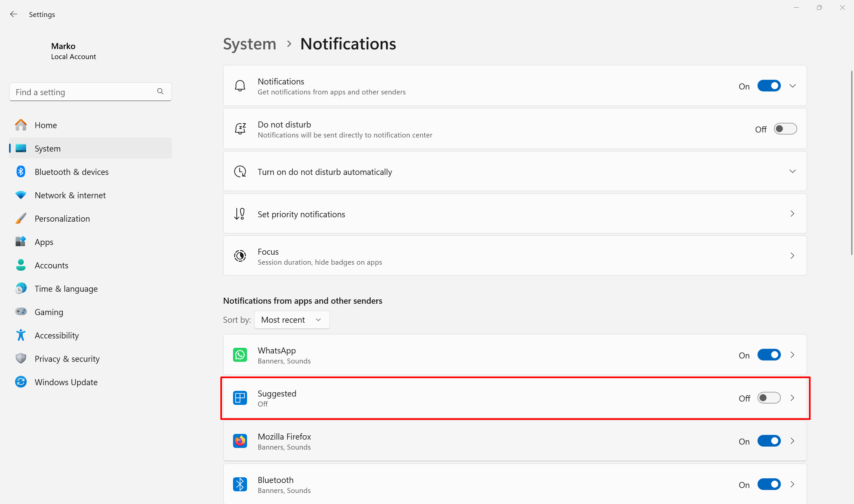Click the Suggested app tile icon
854x504 pixels.
point(240,398)
